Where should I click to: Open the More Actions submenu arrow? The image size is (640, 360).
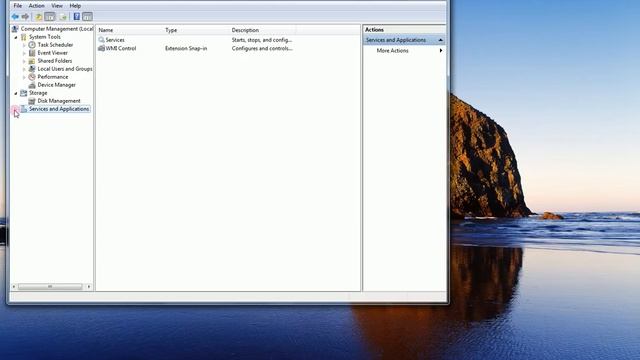pos(441,51)
